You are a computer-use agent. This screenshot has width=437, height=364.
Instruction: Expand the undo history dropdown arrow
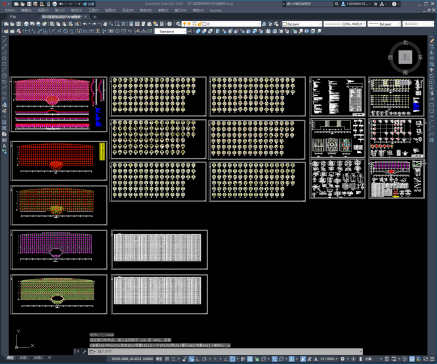[x=89, y=24]
